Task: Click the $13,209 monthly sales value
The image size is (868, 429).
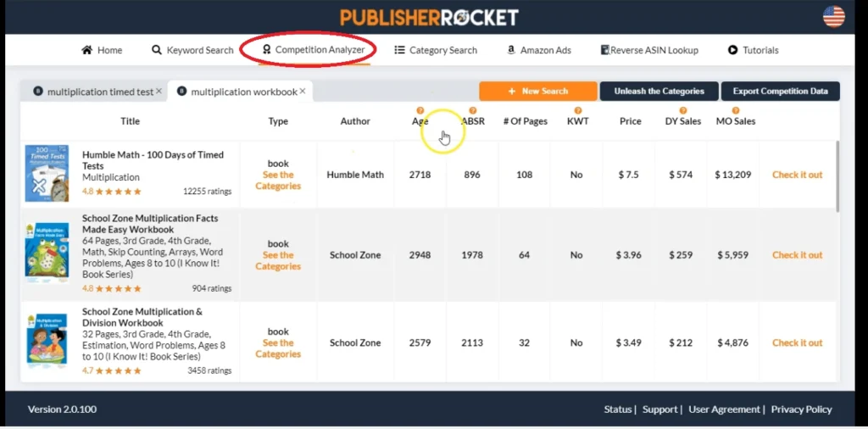Action: pos(733,175)
